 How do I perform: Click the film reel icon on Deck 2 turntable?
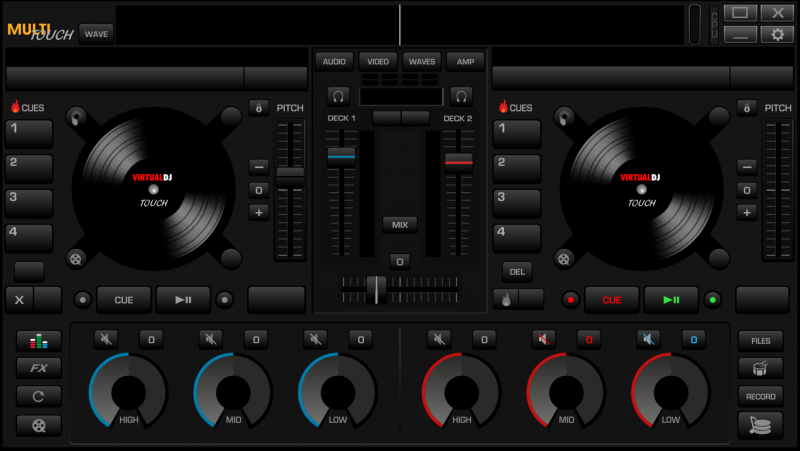click(x=564, y=259)
